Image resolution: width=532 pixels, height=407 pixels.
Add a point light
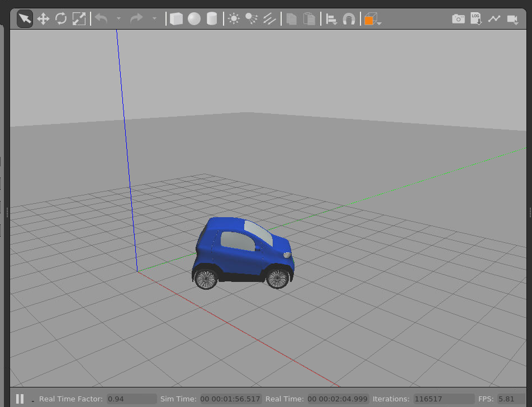(234, 18)
